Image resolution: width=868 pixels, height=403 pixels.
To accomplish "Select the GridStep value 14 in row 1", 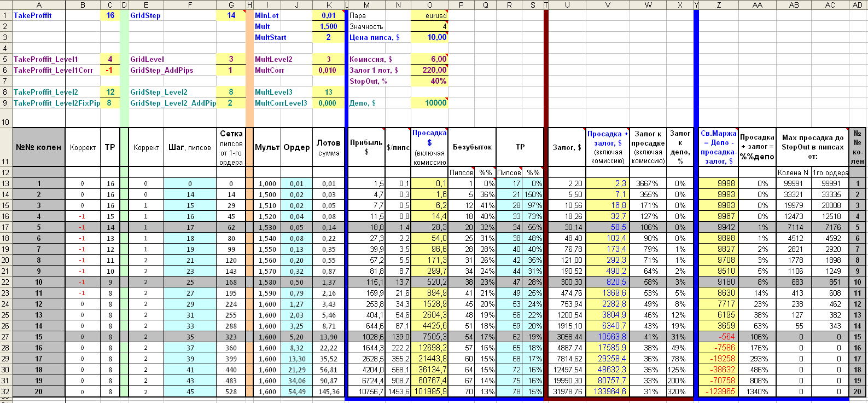I will (x=231, y=15).
